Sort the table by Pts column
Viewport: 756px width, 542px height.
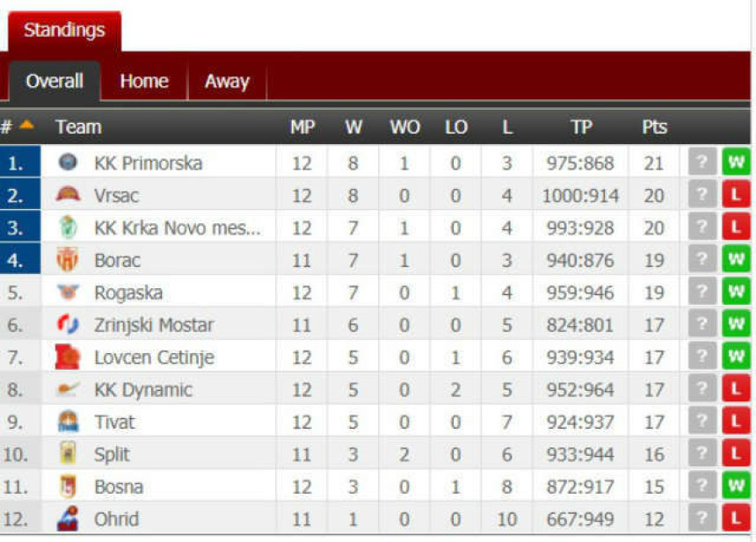(654, 126)
